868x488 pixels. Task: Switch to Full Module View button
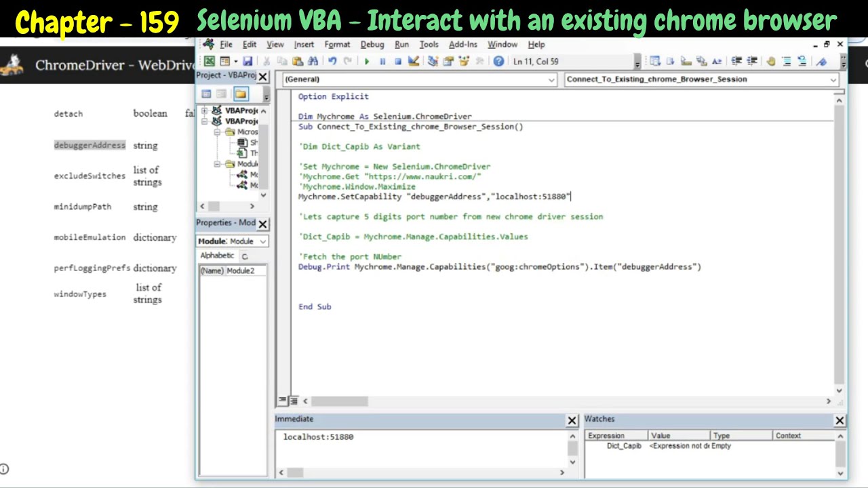[x=294, y=401]
